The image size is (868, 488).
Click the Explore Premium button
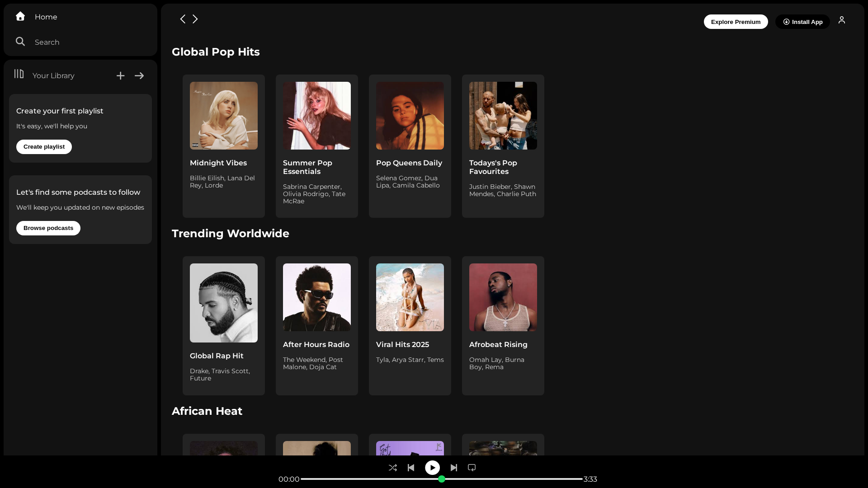[x=736, y=22]
